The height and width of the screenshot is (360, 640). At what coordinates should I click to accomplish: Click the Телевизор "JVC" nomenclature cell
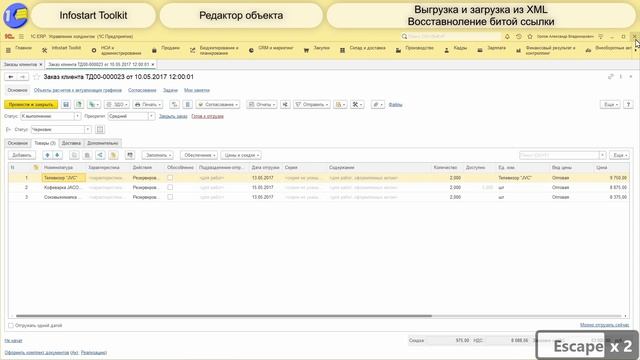[x=64, y=178]
